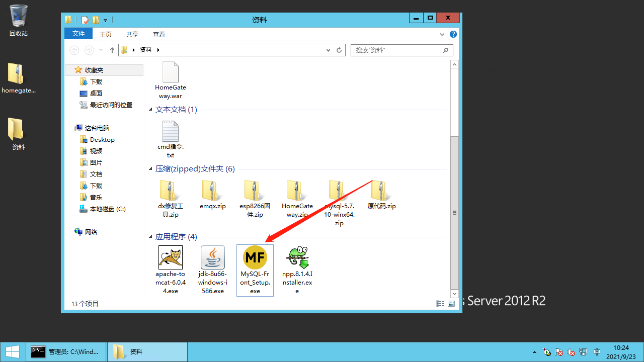Open quick access toolbar customize dropdown
This screenshot has height=362, width=644.
[106, 20]
